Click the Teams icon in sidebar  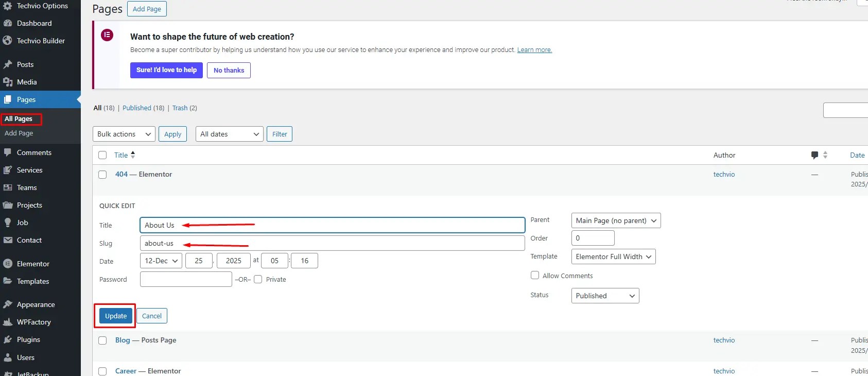click(x=8, y=187)
